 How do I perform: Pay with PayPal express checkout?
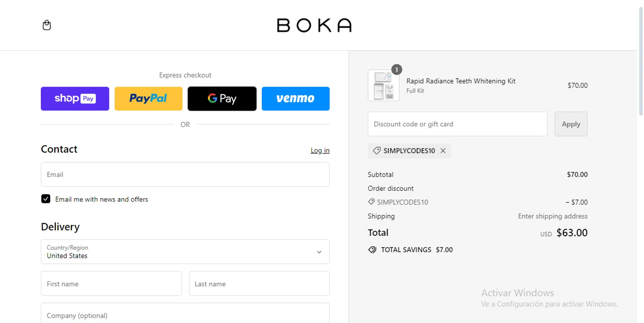149,99
